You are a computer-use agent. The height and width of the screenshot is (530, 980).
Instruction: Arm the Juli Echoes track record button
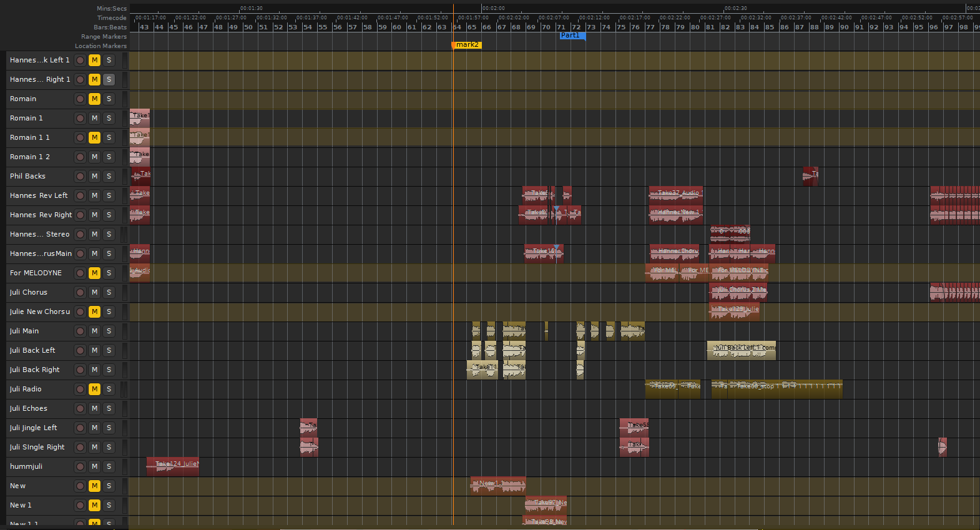[80, 408]
